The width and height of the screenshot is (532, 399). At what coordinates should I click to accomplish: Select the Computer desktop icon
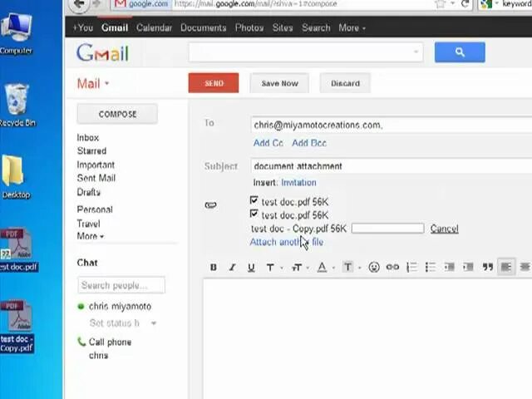[17, 34]
